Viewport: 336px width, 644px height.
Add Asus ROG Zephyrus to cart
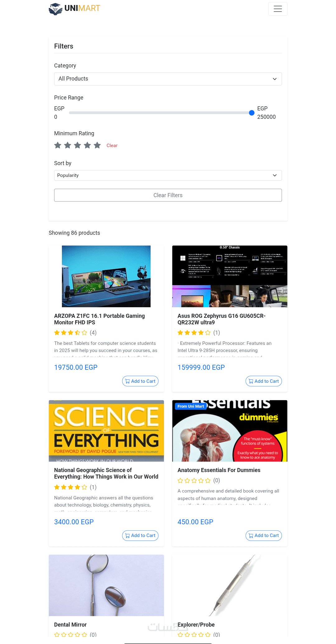(x=264, y=381)
